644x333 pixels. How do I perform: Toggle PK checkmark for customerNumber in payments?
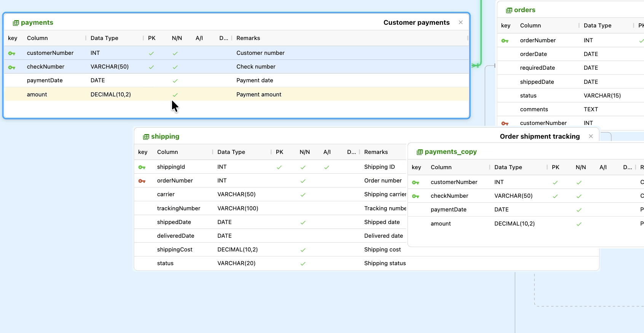point(151,53)
